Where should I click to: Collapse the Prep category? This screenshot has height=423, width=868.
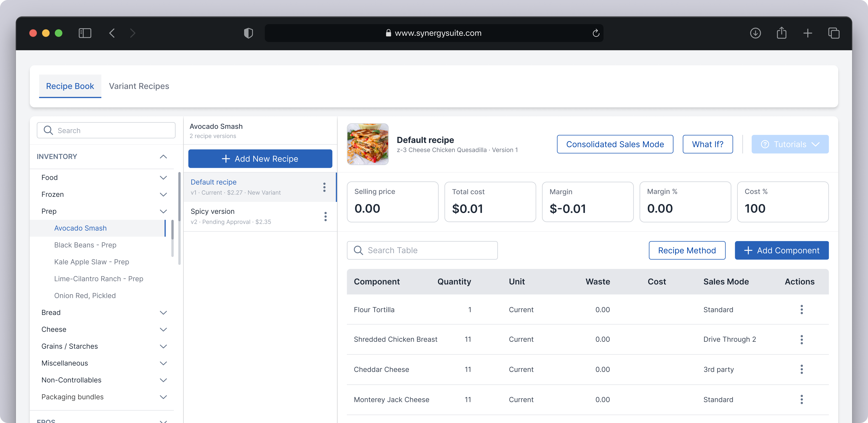click(x=163, y=211)
